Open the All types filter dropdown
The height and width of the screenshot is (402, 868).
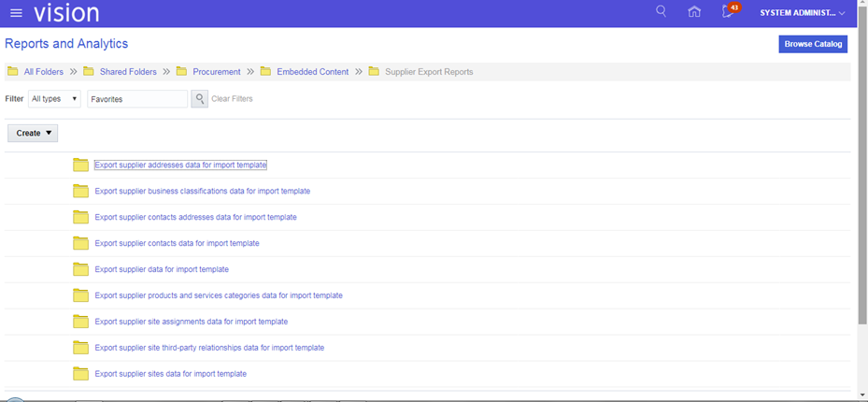[x=54, y=99]
